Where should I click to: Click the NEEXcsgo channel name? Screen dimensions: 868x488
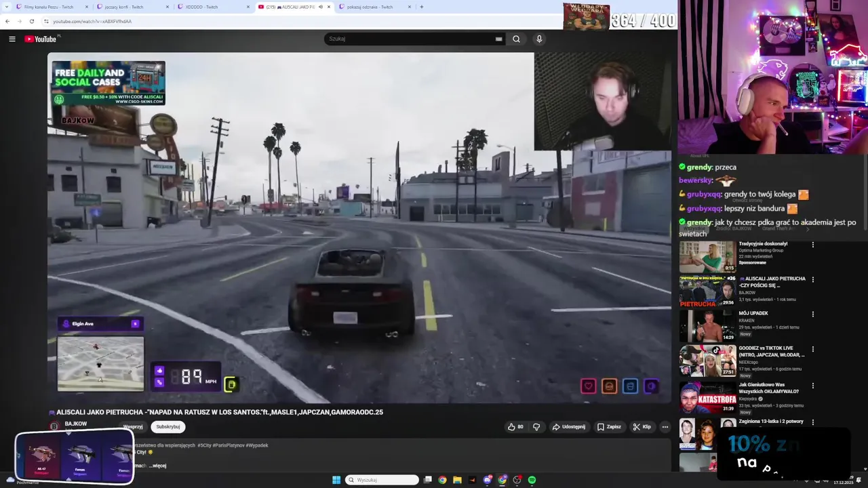pos(749,362)
